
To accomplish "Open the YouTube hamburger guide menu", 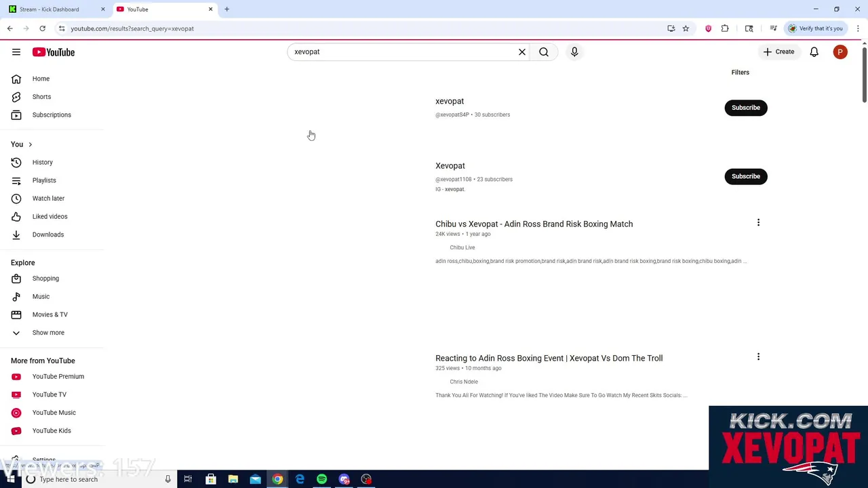I will (16, 52).
